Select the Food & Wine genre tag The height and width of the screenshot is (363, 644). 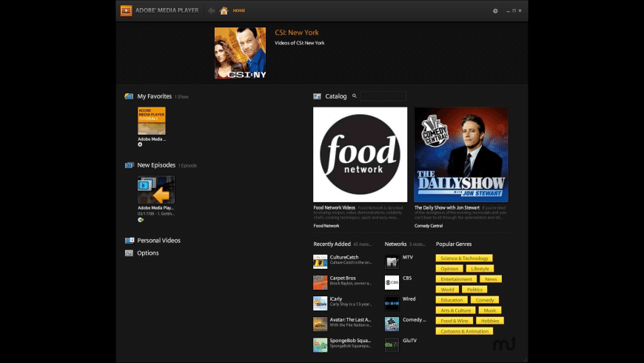click(x=455, y=321)
